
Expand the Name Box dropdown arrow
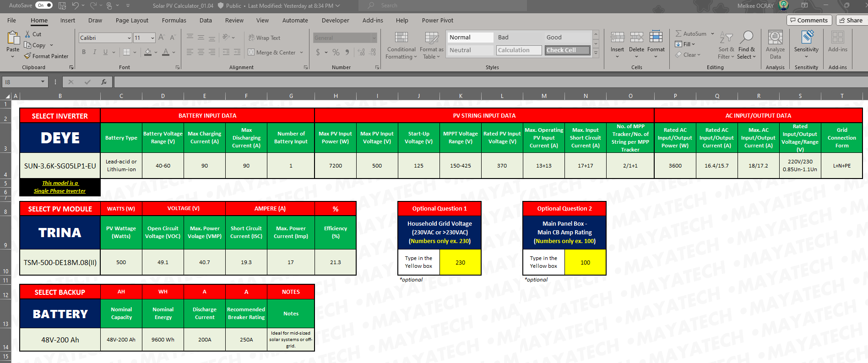43,82
